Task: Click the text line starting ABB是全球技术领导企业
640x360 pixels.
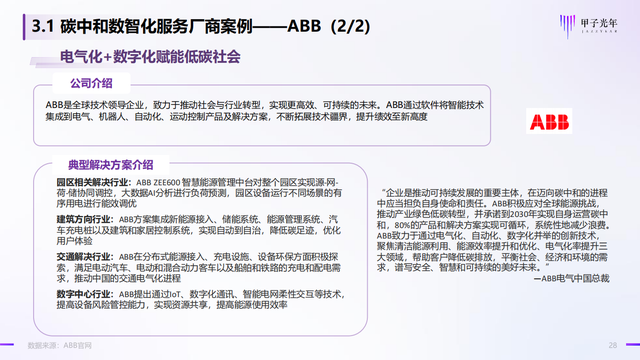Action: (264, 105)
